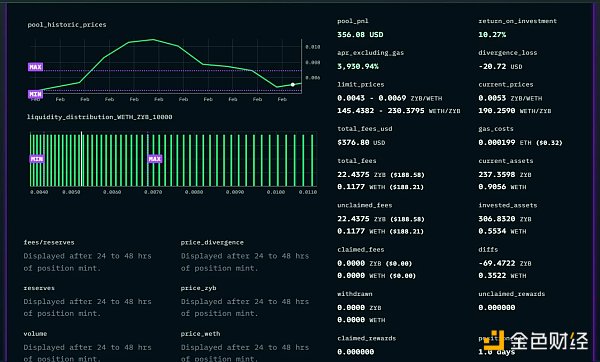Select the 0.0043 - 0.0069 ZYB/WETH limit price
The height and width of the screenshot is (362, 600).
click(390, 98)
